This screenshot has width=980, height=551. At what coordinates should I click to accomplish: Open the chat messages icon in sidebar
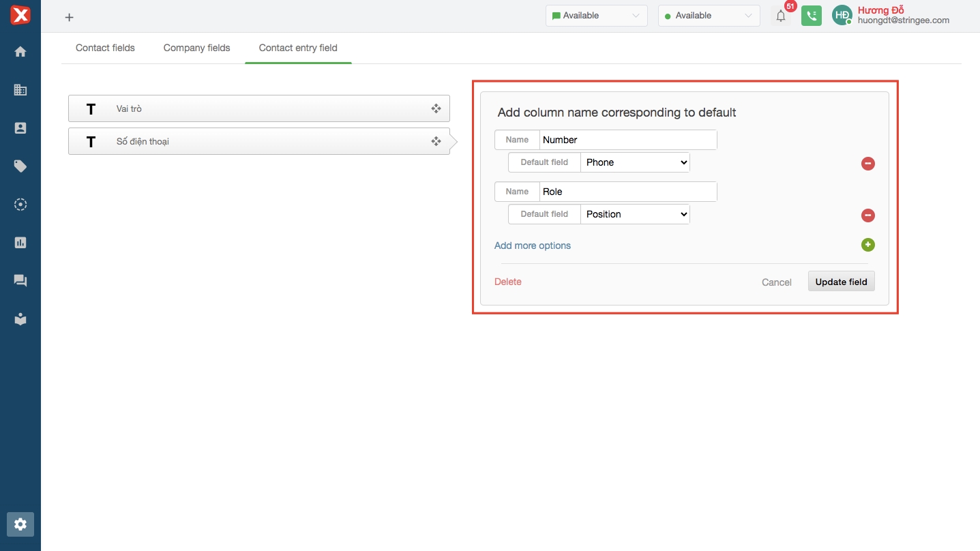pos(20,281)
